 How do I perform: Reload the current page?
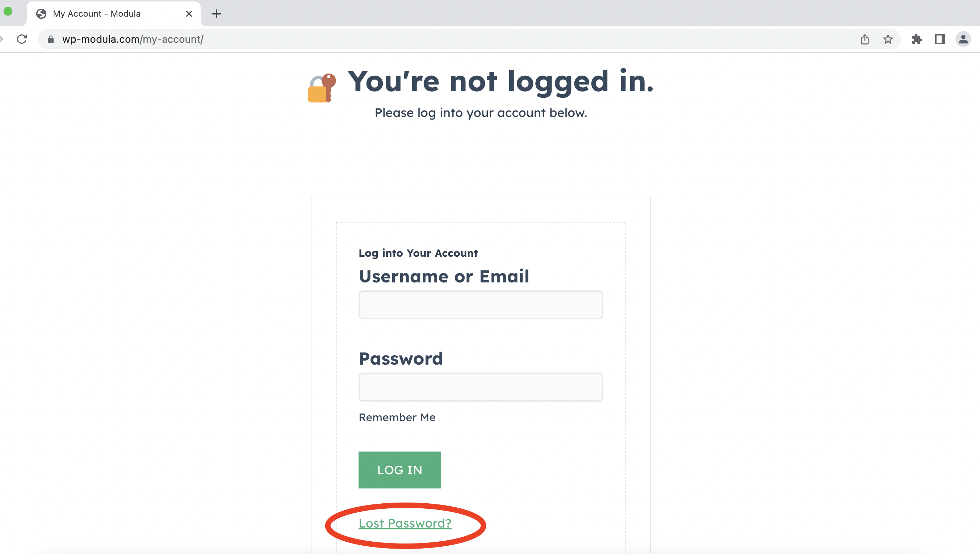22,39
